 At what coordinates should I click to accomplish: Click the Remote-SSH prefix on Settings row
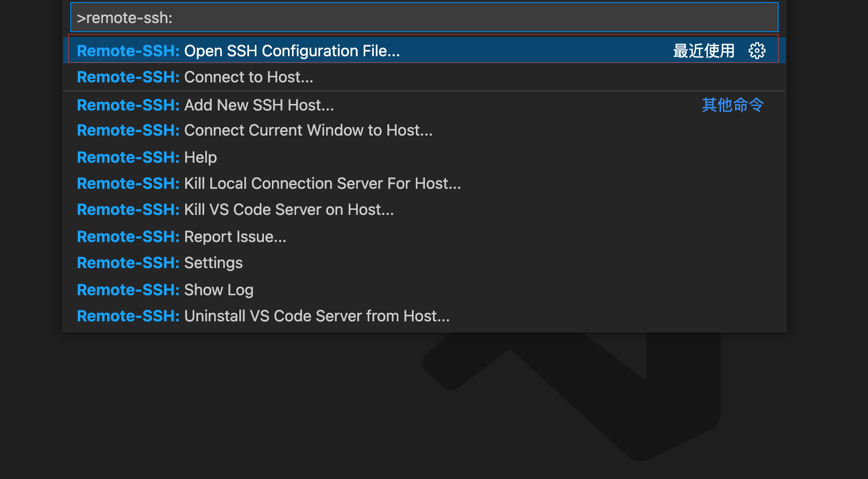point(128,263)
